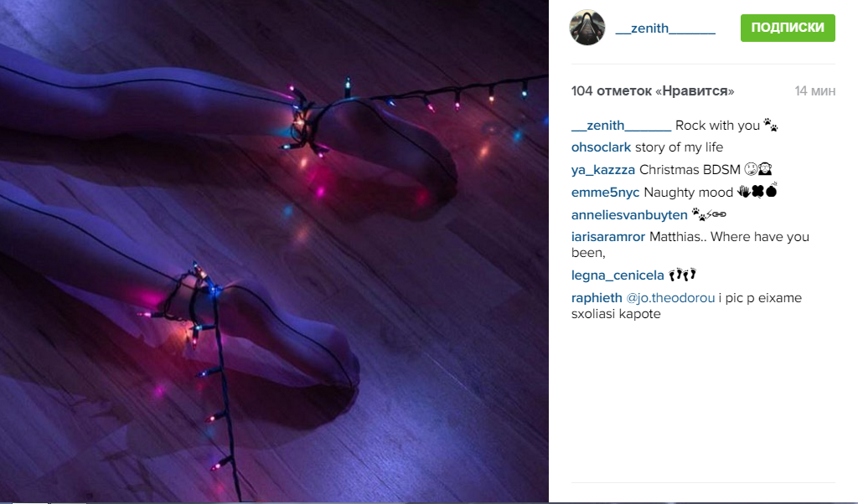Click the paw prints emoji in the caption
The height and width of the screenshot is (504, 858).
pyautogui.click(x=771, y=125)
